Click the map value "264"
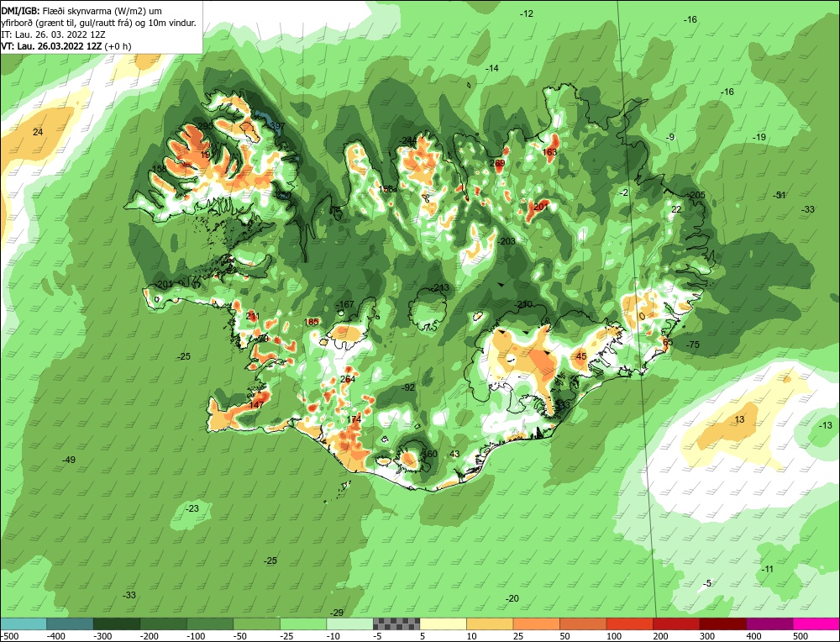This screenshot has width=840, height=642. (348, 380)
